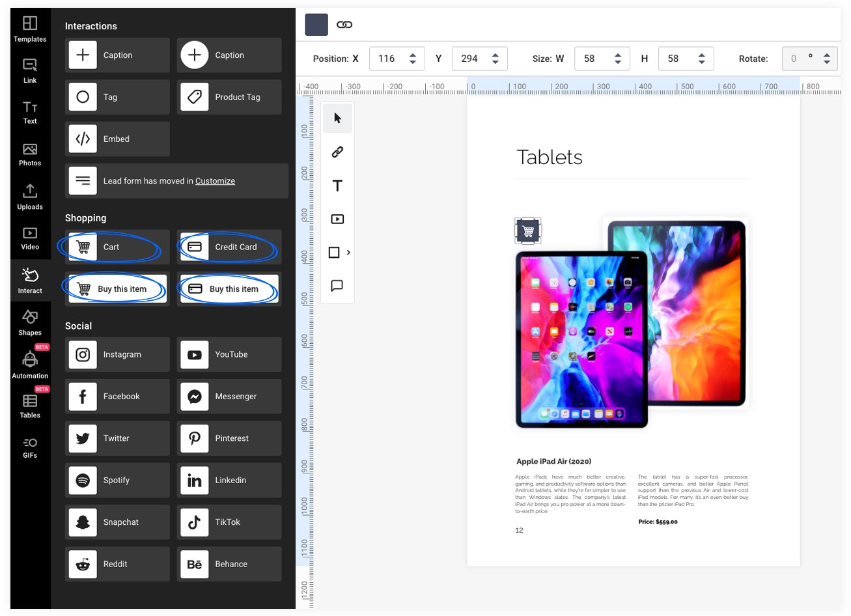The width and height of the screenshot is (851, 616).
Task: Select the Interact sidebar panel
Action: coord(30,281)
